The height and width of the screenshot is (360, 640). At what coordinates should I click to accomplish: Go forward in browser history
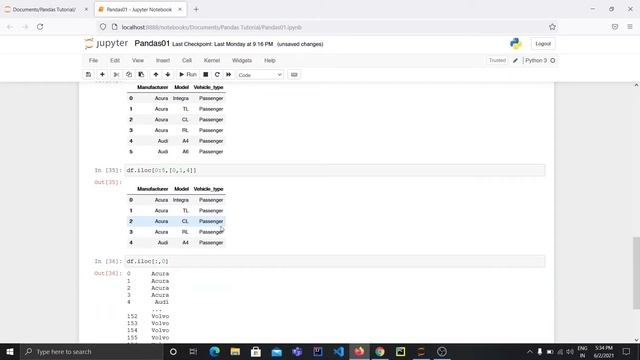tap(25, 27)
